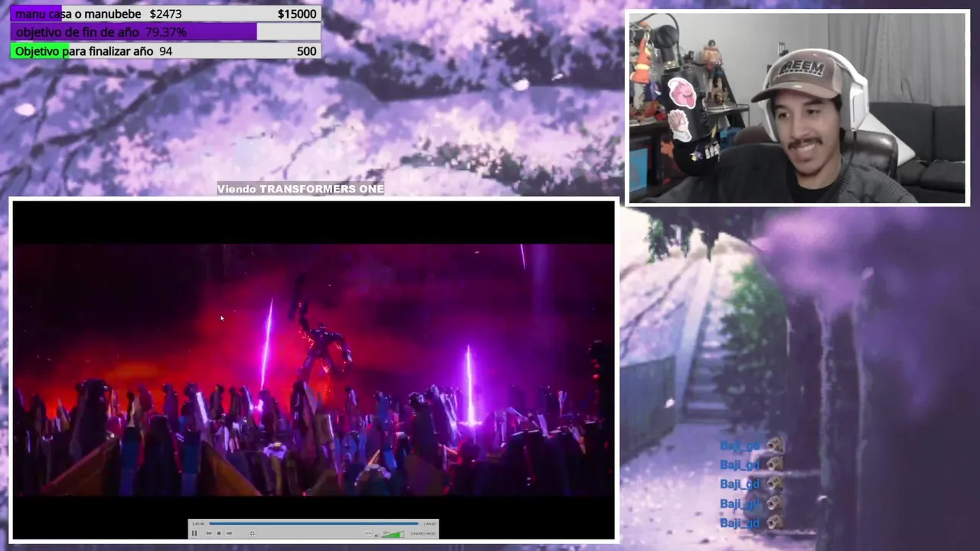Click the emote beside the last Baji_gd message
Image resolution: width=980 pixels, height=551 pixels.
(x=775, y=523)
